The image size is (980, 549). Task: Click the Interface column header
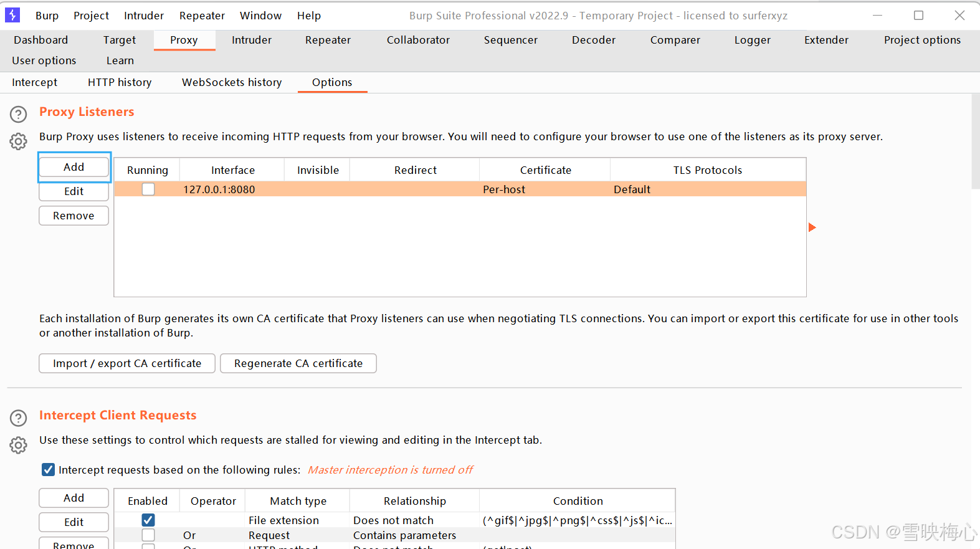(x=232, y=170)
